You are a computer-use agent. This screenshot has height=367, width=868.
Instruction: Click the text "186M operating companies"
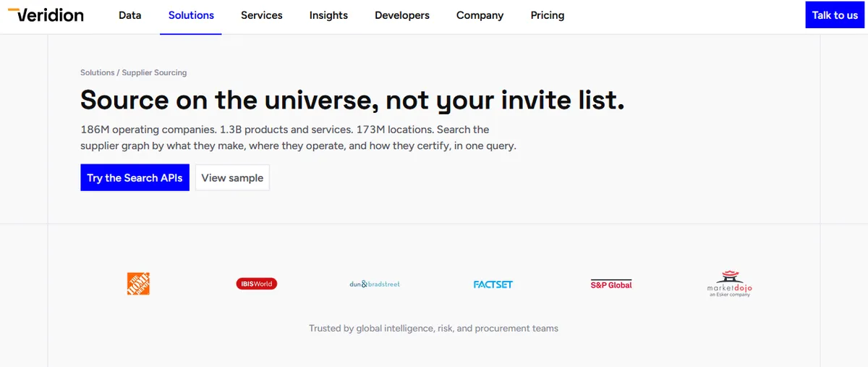coord(147,130)
